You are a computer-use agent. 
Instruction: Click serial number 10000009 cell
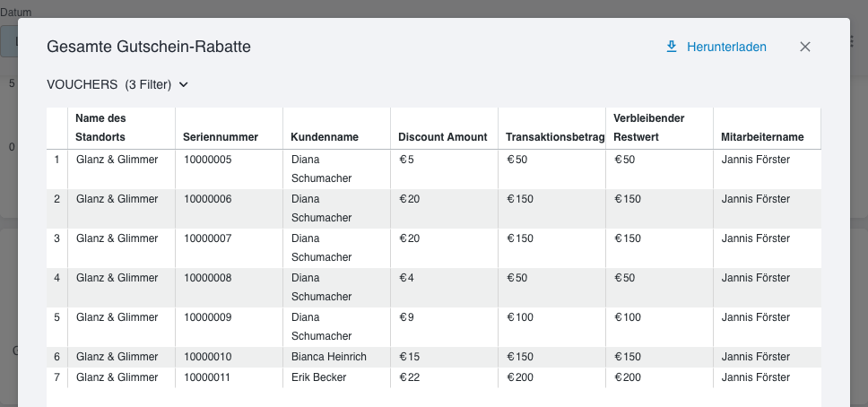point(208,317)
